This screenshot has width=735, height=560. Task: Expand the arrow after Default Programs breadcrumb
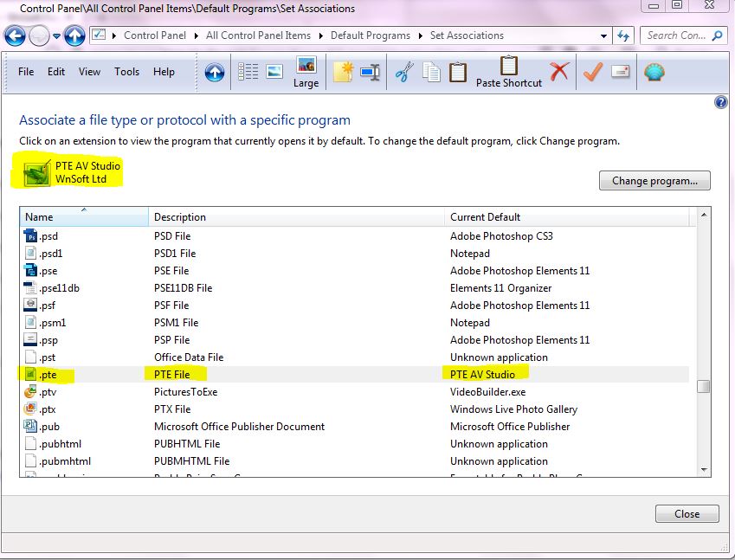click(x=421, y=35)
